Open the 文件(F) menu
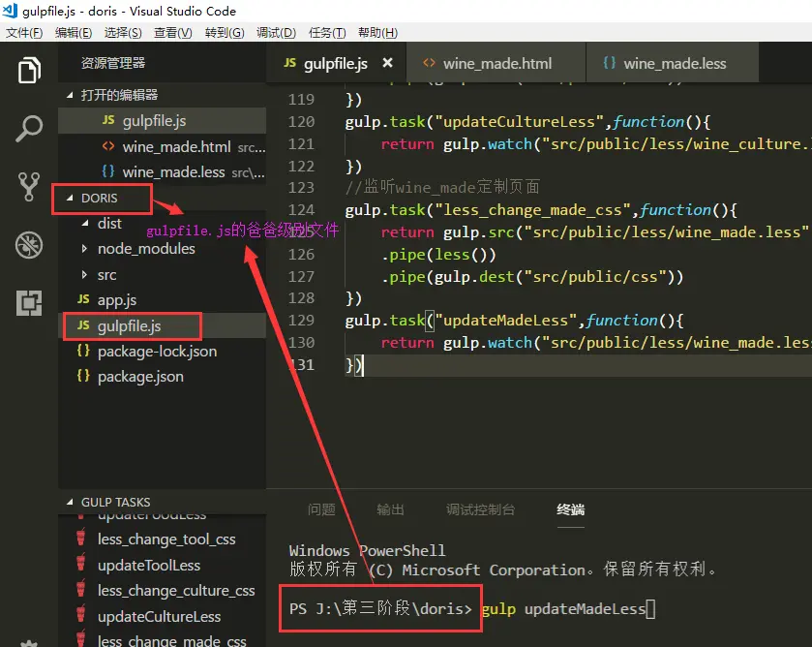This screenshot has height=647, width=812. point(24,33)
